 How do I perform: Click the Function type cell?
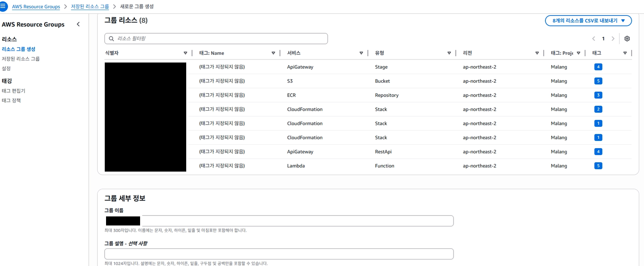pos(385,166)
